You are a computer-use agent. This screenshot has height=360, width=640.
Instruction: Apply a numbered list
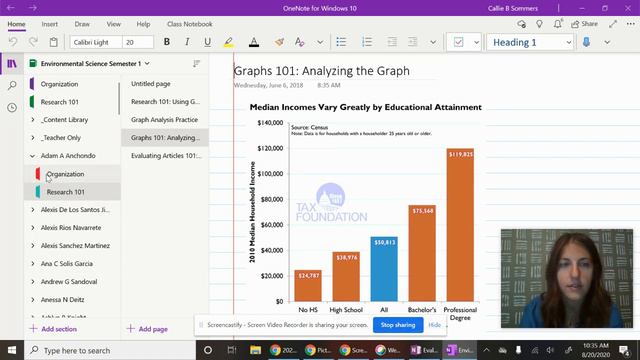(x=367, y=42)
